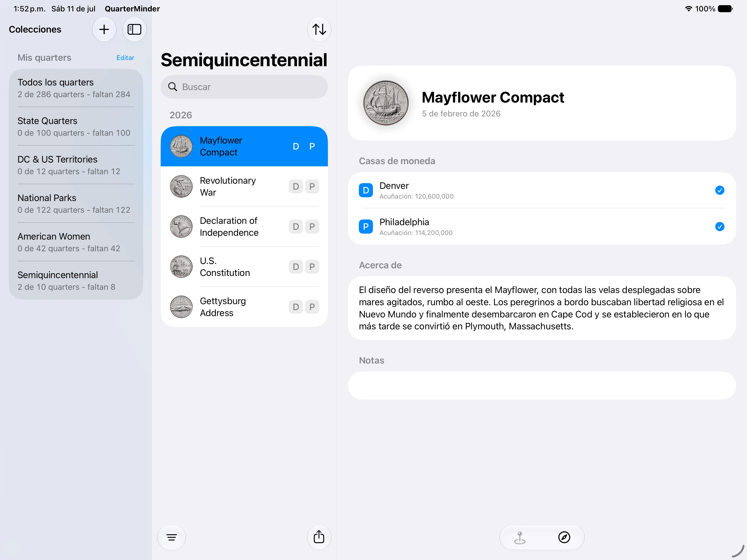Viewport: 747px width, 560px height.
Task: Tap Acuñación: 114,200,000 text
Action: coord(416,233)
